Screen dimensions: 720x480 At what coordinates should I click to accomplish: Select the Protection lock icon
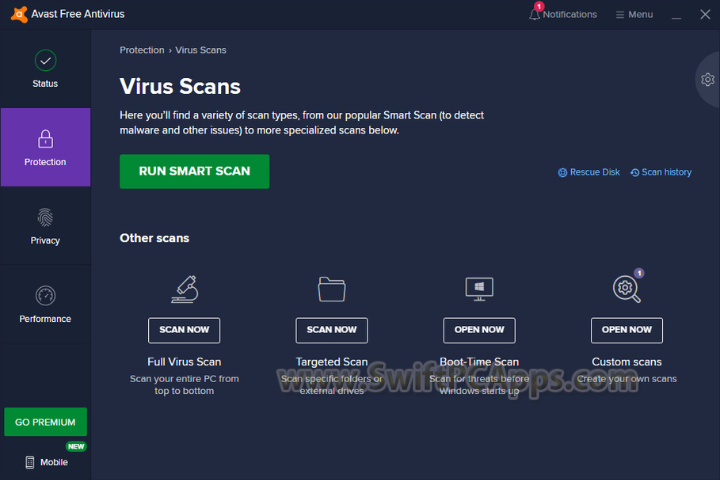(x=45, y=138)
